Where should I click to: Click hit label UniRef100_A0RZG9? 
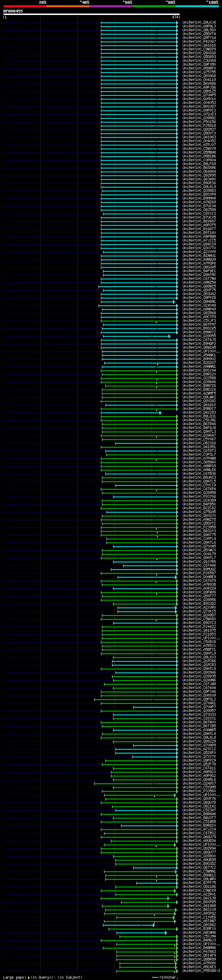pos(199,588)
